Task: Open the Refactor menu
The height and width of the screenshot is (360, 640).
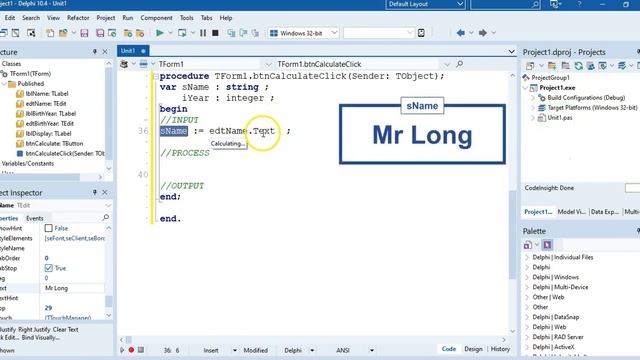Action: click(78, 18)
